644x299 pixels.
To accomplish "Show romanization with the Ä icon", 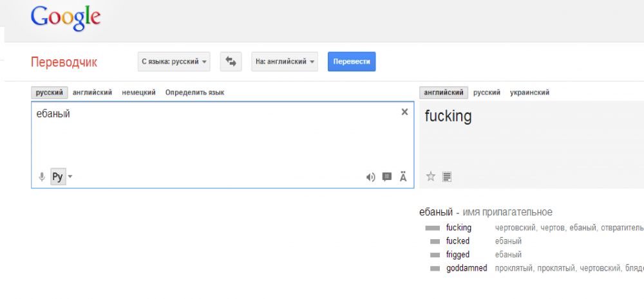I will coord(404,177).
